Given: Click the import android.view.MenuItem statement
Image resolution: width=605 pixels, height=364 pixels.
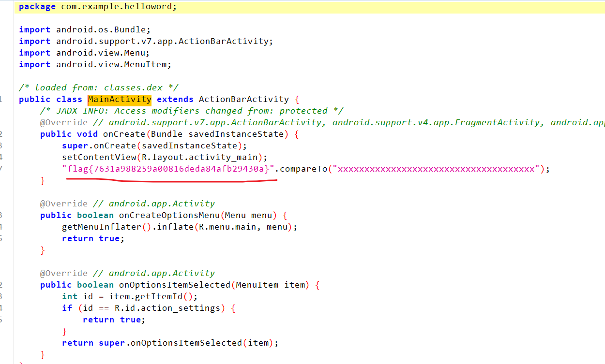Looking at the screenshot, I should coord(95,64).
